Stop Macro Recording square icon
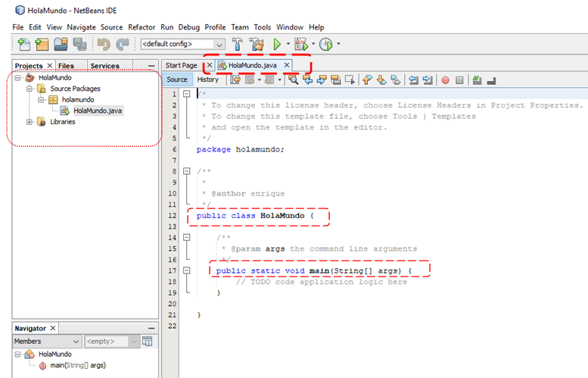Screen dimensions: 588x378 [459, 80]
